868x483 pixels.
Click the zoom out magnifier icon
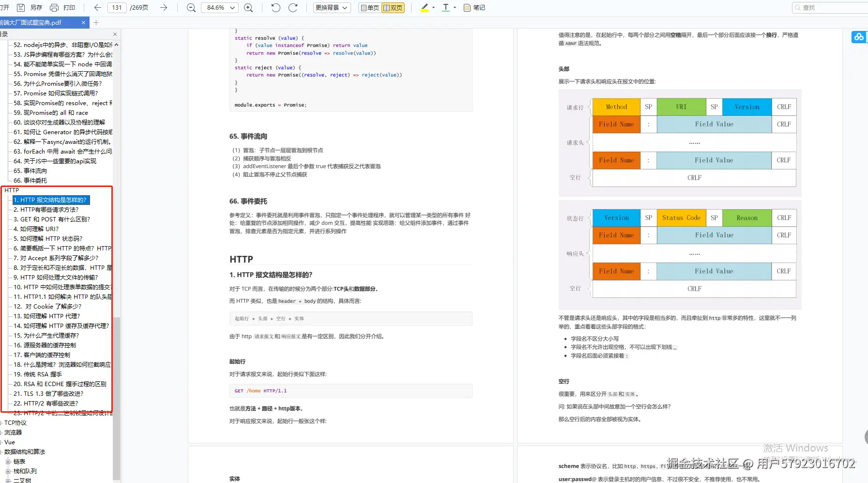click(x=191, y=8)
